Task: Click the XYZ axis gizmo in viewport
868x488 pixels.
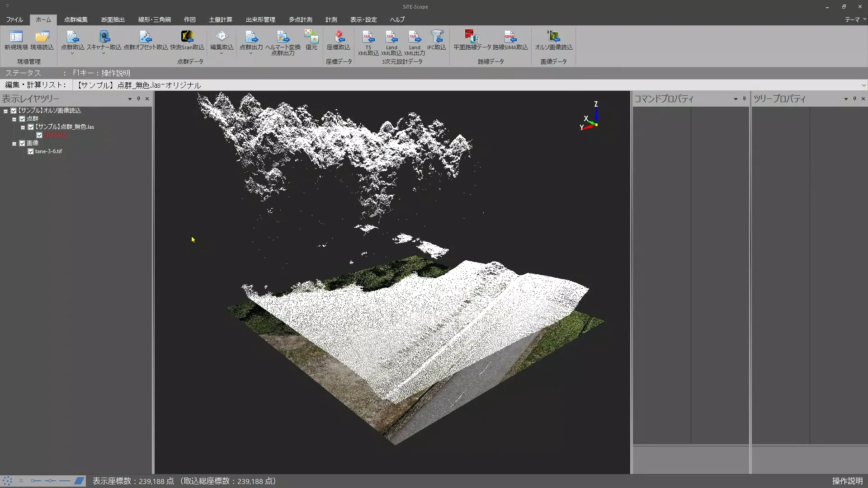Action: point(590,117)
